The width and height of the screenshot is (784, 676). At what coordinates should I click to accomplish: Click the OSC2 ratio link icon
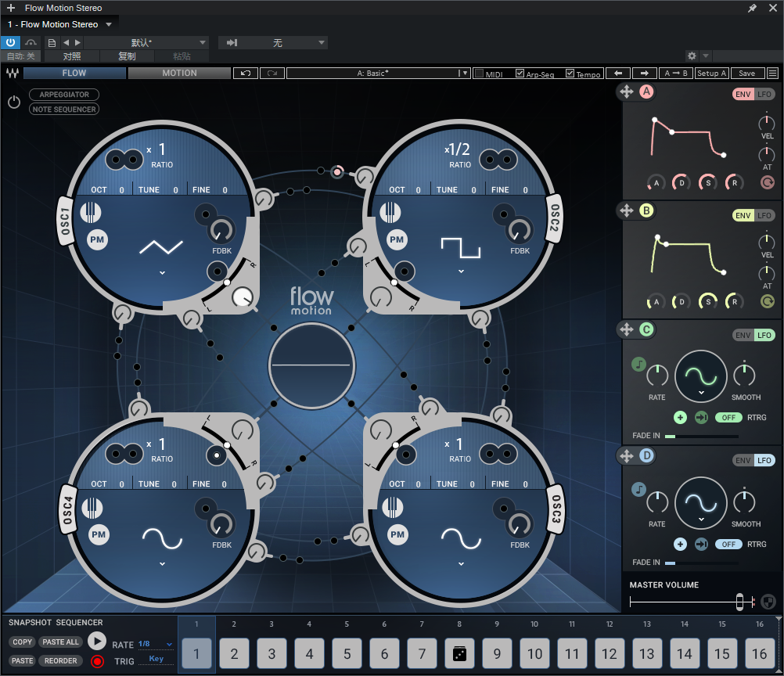[x=498, y=160]
